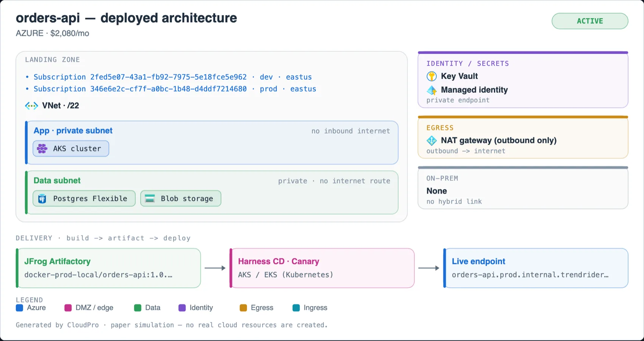Click the 'App · private subnet' heading

[73, 131]
